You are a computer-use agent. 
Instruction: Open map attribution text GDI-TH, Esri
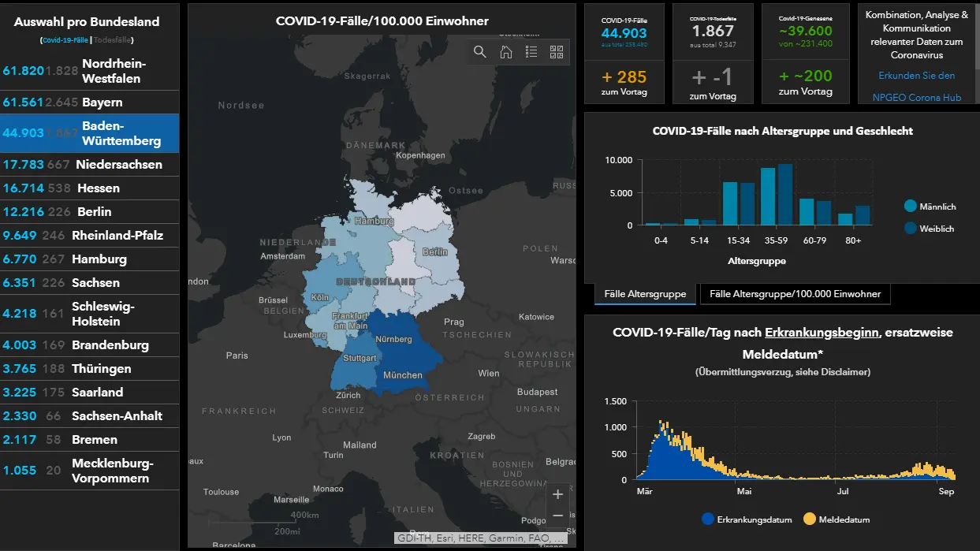click(481, 538)
